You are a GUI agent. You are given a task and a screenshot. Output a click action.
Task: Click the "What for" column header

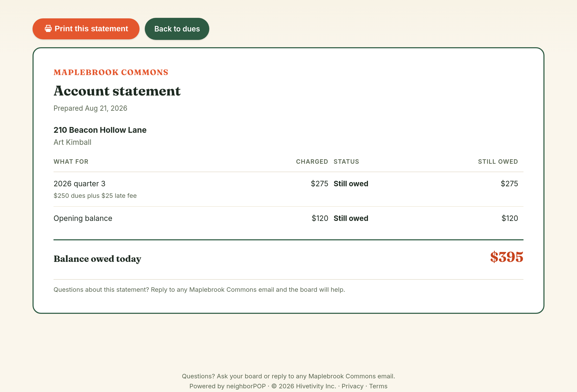[x=71, y=162]
